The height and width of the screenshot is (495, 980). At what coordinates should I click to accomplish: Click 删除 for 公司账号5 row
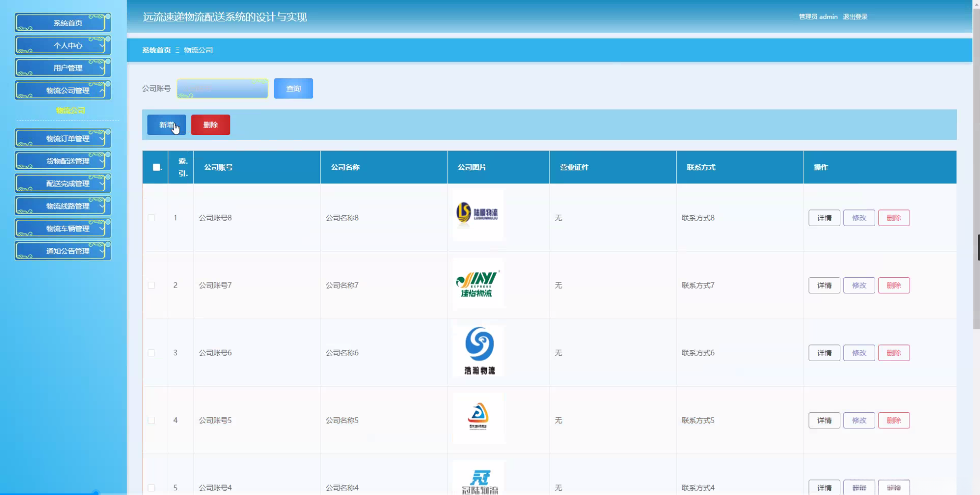pyautogui.click(x=894, y=420)
